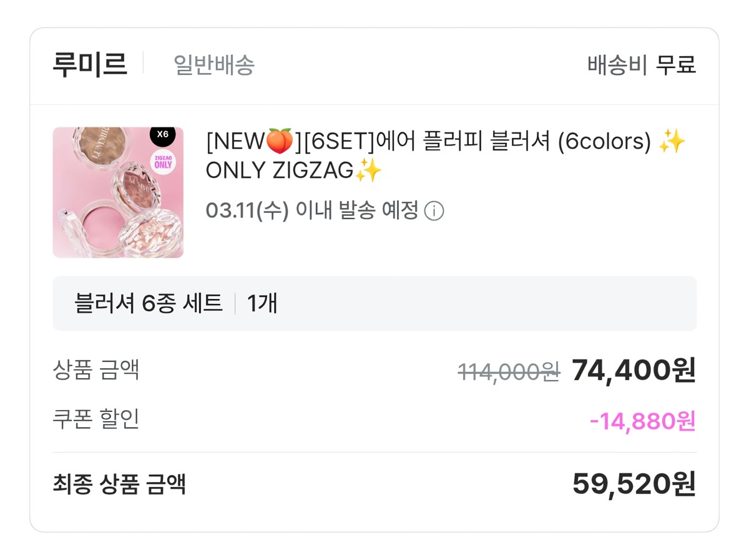Click the peach emoji in product title
The image size is (749, 560).
pos(280,142)
